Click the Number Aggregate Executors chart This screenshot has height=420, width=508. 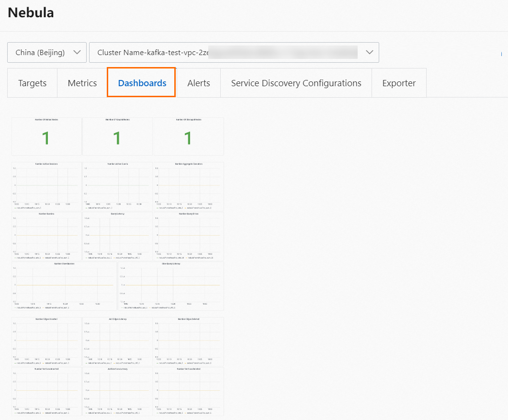(x=189, y=186)
